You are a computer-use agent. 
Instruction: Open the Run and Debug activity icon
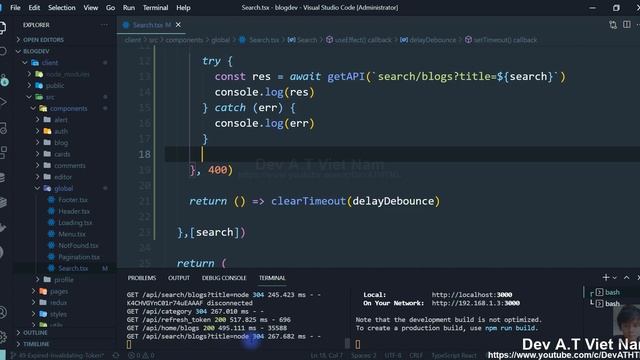pyautogui.click(x=2, y=102)
